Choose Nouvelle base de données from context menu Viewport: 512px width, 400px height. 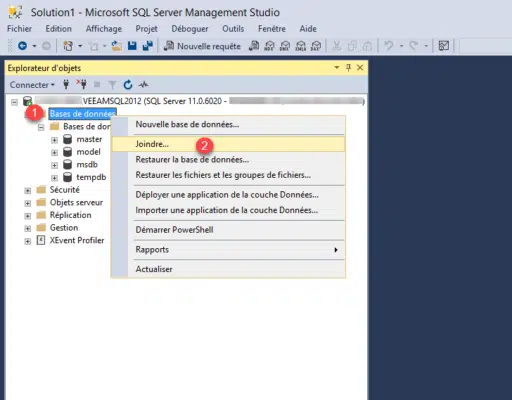coord(228,125)
